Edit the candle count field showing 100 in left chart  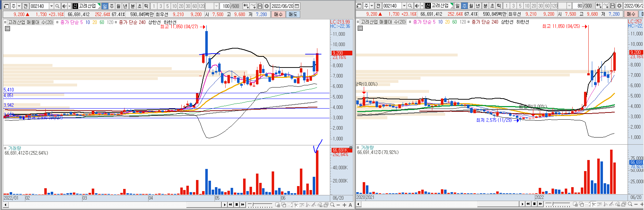pos(225,6)
